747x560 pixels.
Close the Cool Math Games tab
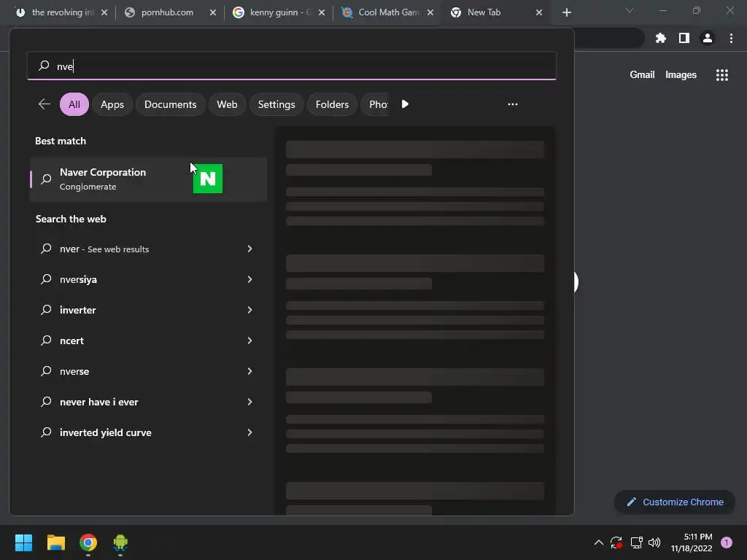click(430, 13)
